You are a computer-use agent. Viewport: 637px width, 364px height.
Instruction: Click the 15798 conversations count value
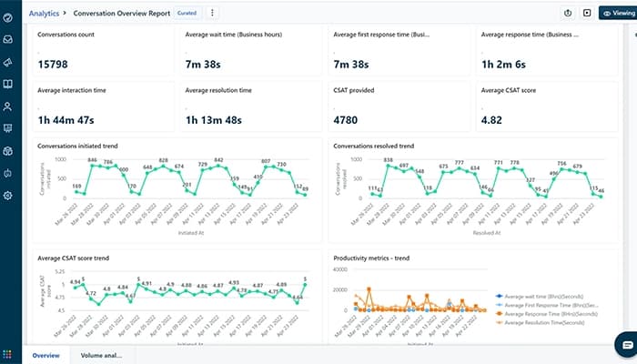click(x=53, y=65)
